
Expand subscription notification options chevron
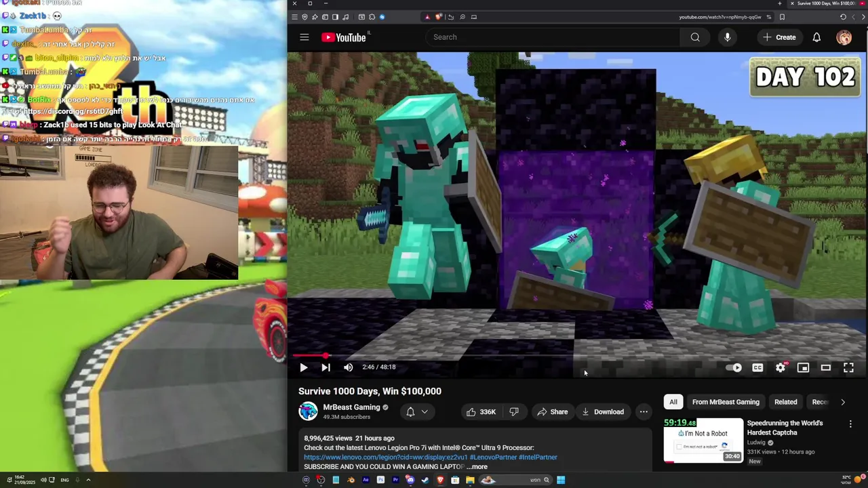point(425,411)
